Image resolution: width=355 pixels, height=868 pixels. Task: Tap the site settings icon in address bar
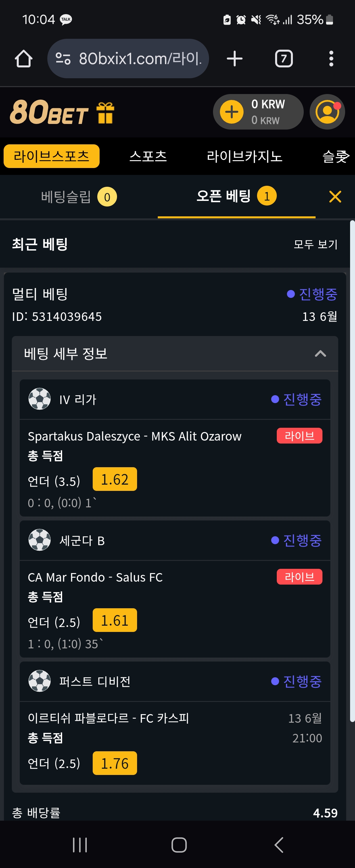(63, 59)
